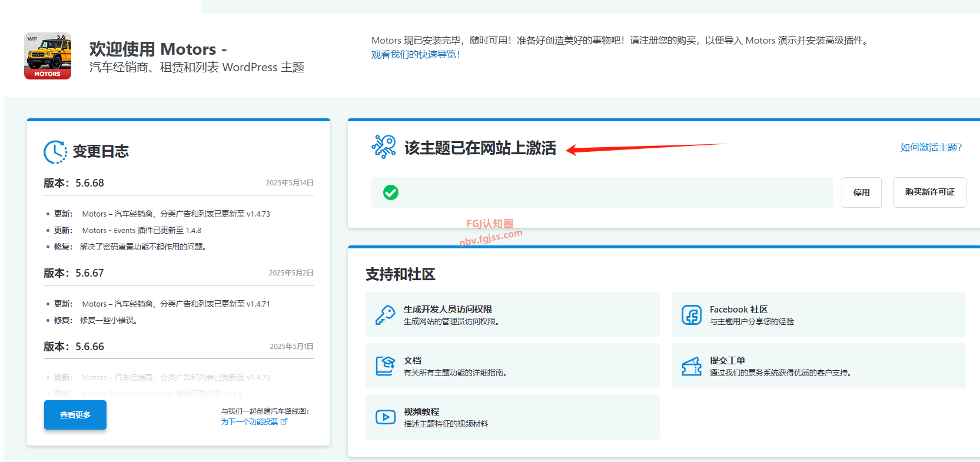Click external link icon beside 为下一个功能投票
Viewport: 980px width, 462px height.
pyautogui.click(x=284, y=421)
